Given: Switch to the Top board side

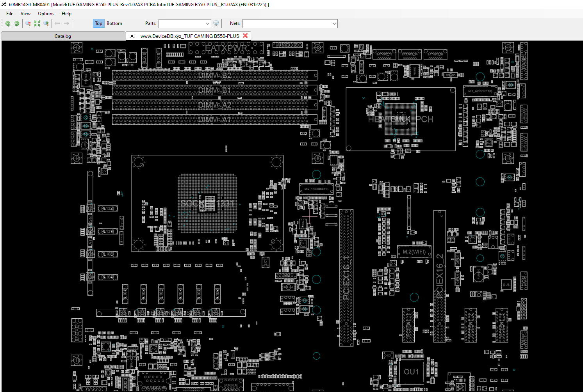Looking at the screenshot, I should 98,23.
